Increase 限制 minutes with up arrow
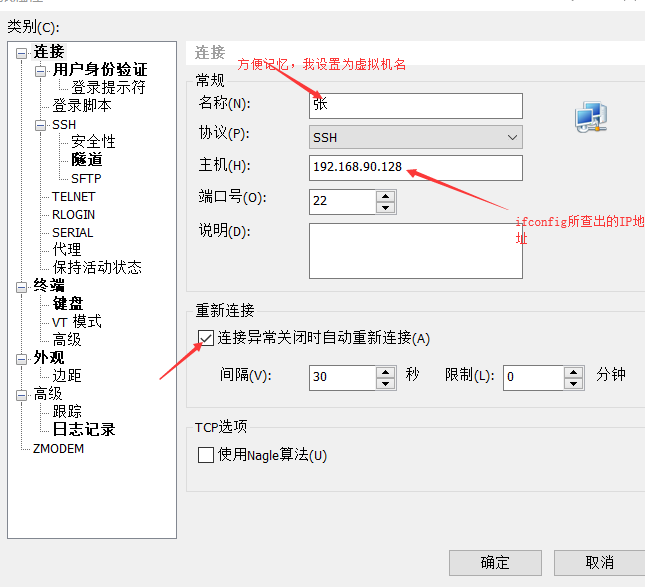 573,372
